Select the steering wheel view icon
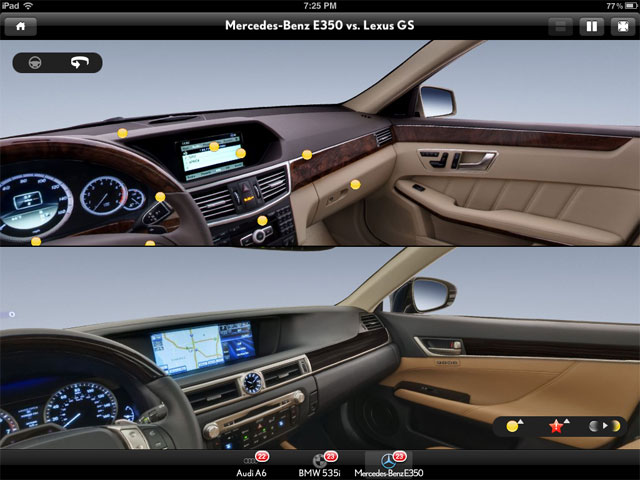640x480 pixels. 37,63
